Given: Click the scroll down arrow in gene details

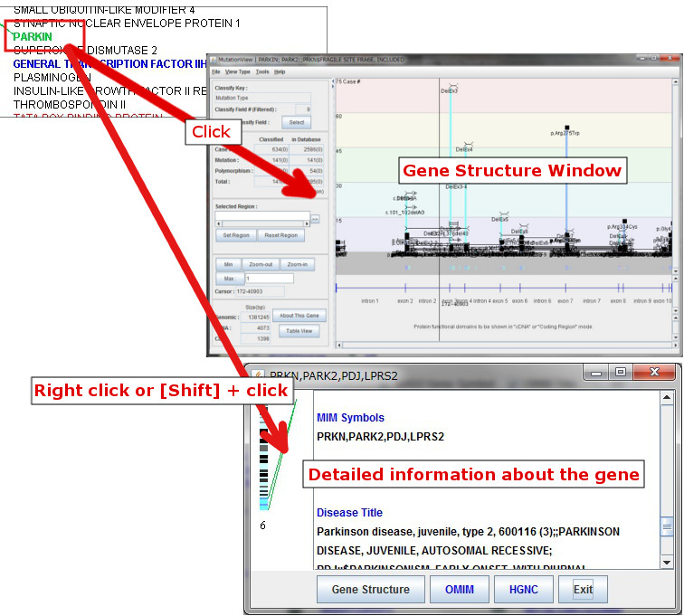Looking at the screenshot, I should [667, 562].
